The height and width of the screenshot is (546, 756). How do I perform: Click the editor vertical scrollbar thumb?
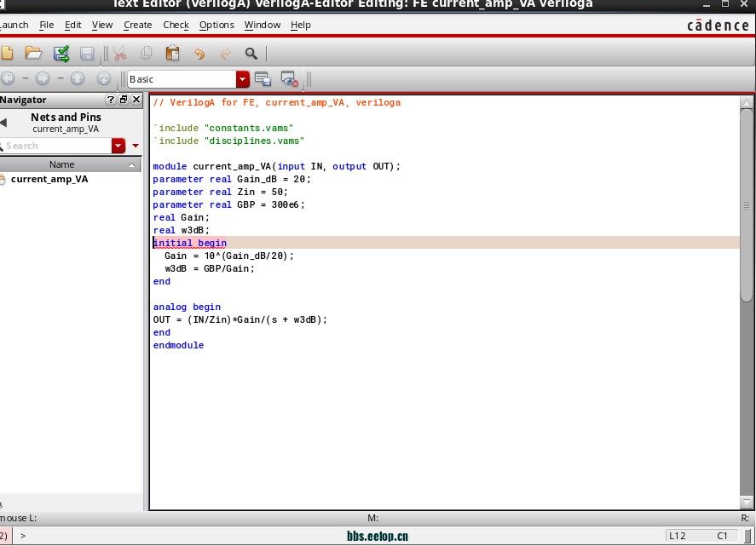747,205
